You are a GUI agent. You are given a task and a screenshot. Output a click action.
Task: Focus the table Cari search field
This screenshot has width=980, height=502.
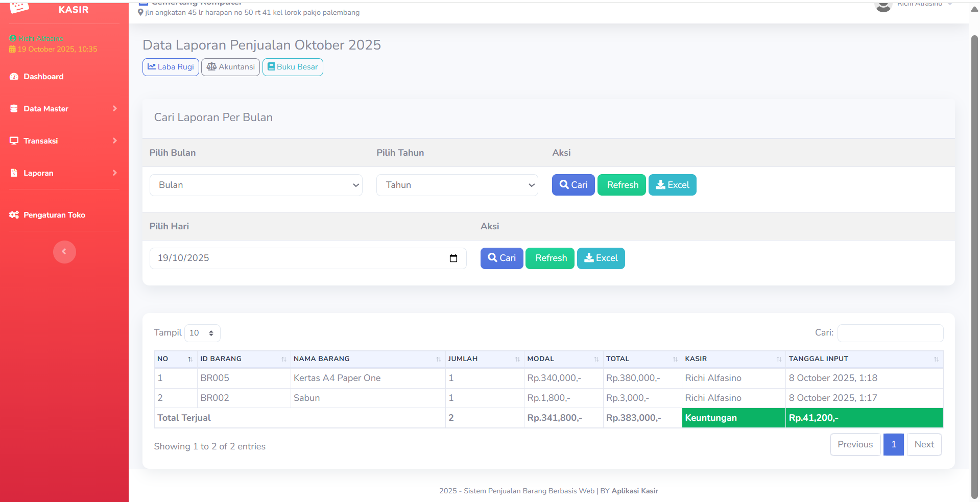point(890,333)
